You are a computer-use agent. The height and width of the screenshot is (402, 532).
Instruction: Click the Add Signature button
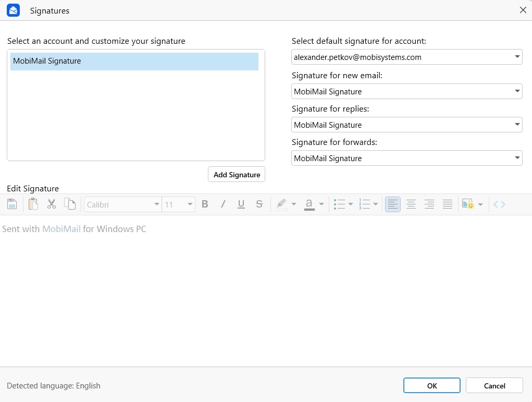(x=236, y=174)
